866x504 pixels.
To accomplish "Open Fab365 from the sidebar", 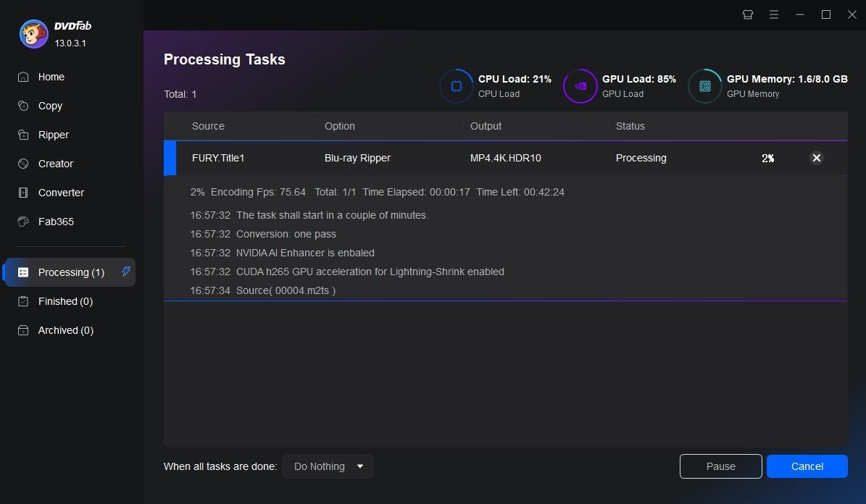I will (56, 222).
